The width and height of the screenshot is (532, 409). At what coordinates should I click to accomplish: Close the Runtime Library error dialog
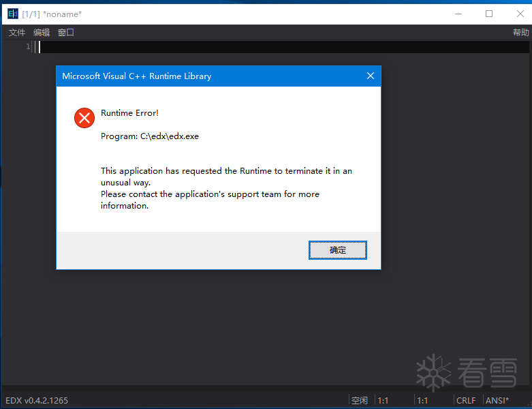(x=371, y=76)
